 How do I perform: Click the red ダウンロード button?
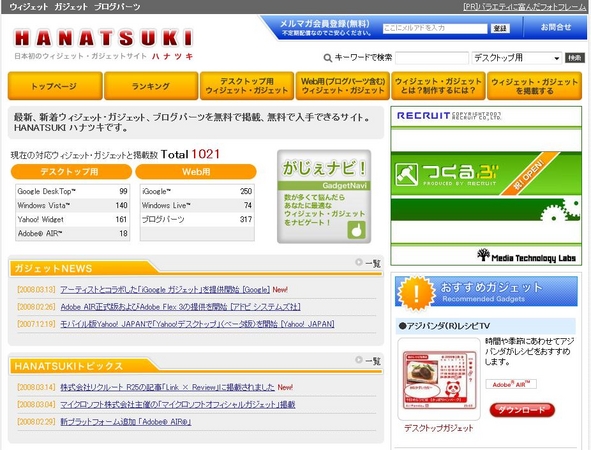(x=522, y=410)
